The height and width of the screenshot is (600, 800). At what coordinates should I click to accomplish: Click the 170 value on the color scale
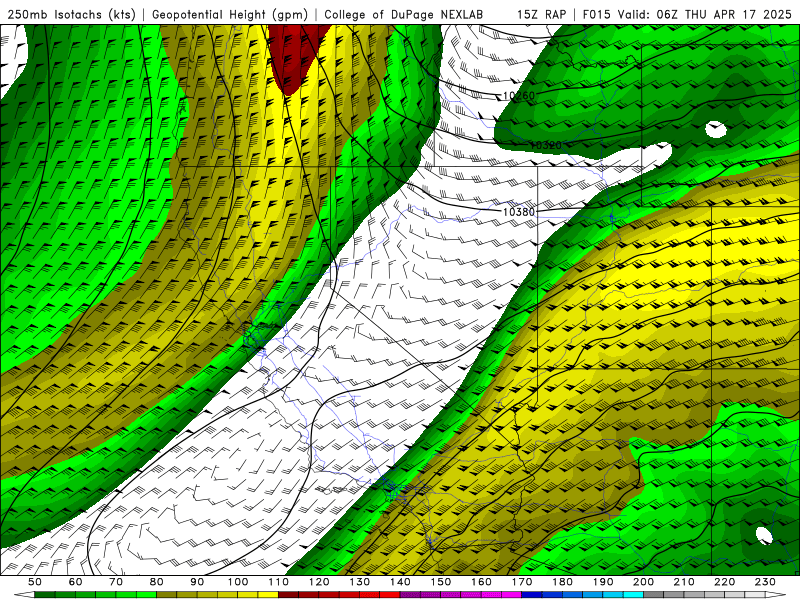[x=522, y=582]
